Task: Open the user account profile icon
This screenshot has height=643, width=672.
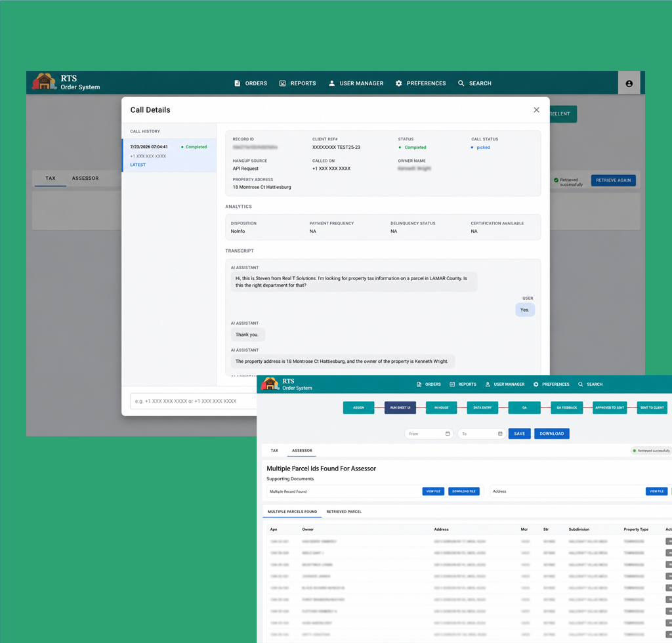Action: pos(629,83)
